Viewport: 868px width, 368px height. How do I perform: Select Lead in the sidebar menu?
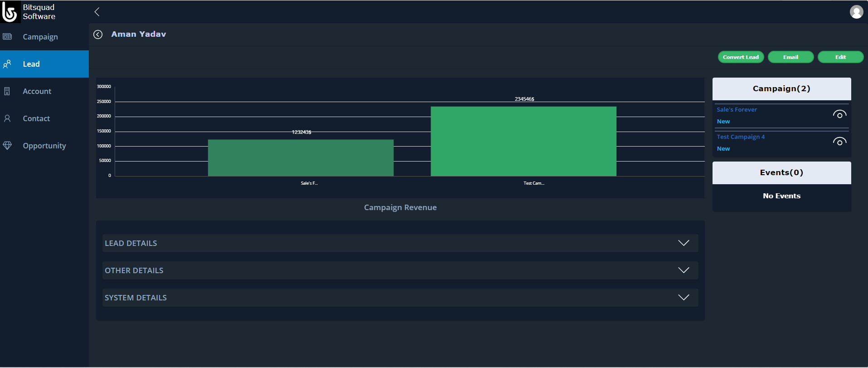31,64
